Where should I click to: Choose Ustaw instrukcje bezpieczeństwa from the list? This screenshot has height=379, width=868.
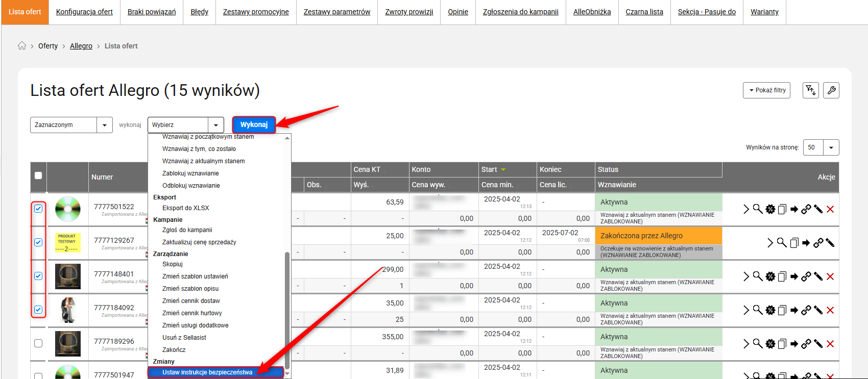click(x=215, y=372)
